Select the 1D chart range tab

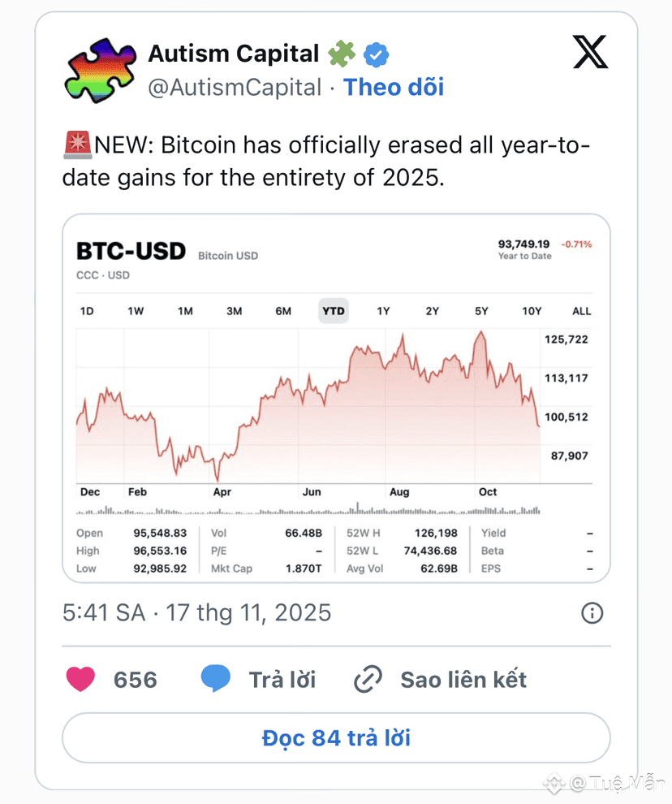[x=86, y=311]
